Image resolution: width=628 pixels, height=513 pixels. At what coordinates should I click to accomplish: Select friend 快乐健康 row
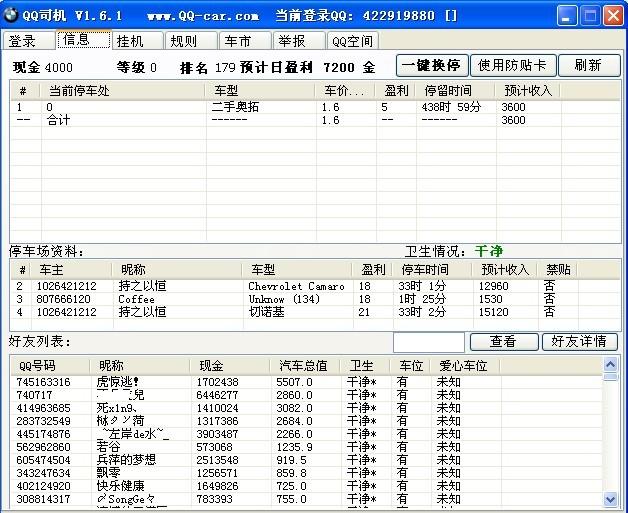[x=306, y=486]
